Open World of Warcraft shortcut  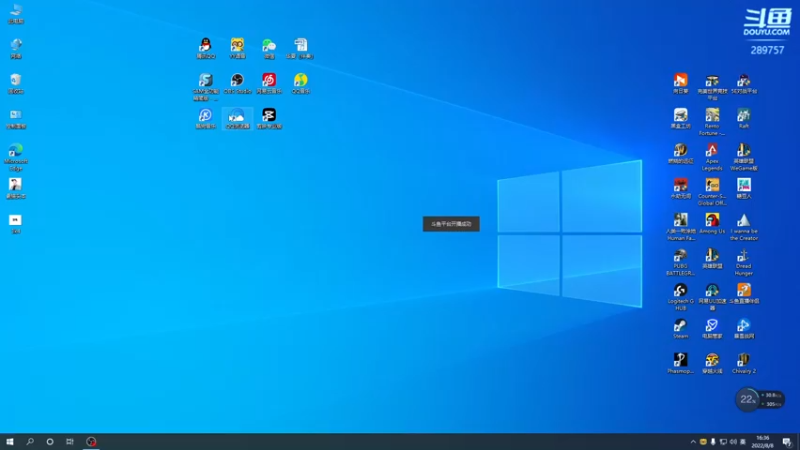point(680,154)
